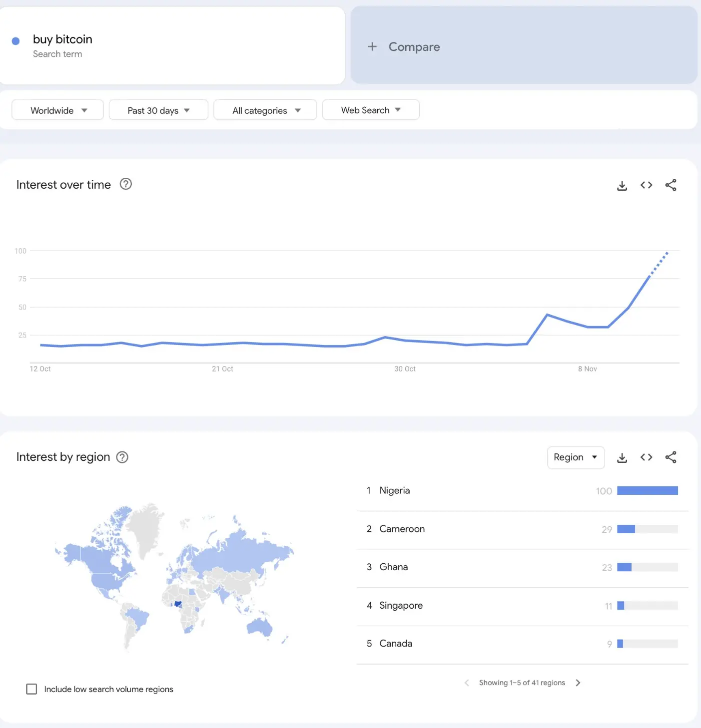701x728 pixels.
Task: Download Interest by region data
Action: [622, 458]
